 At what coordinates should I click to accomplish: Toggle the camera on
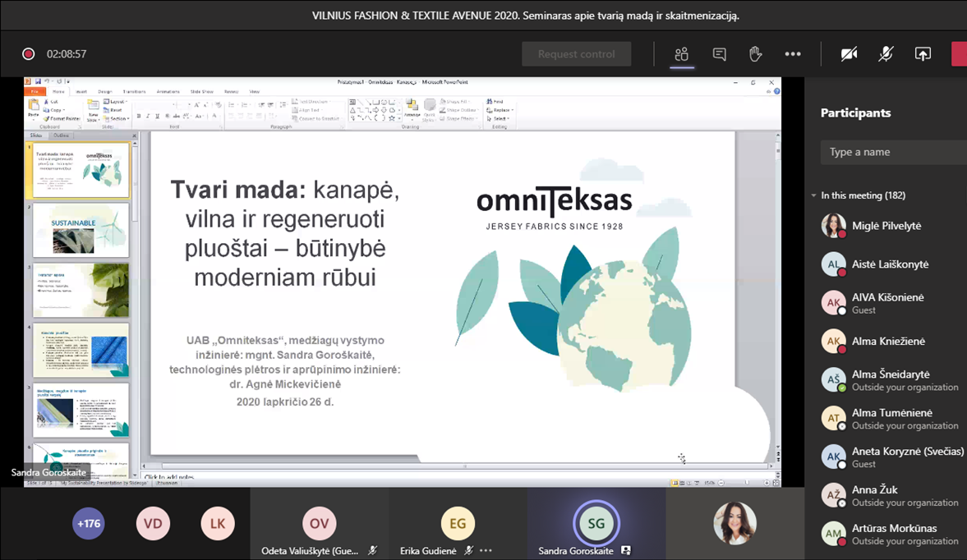(849, 54)
